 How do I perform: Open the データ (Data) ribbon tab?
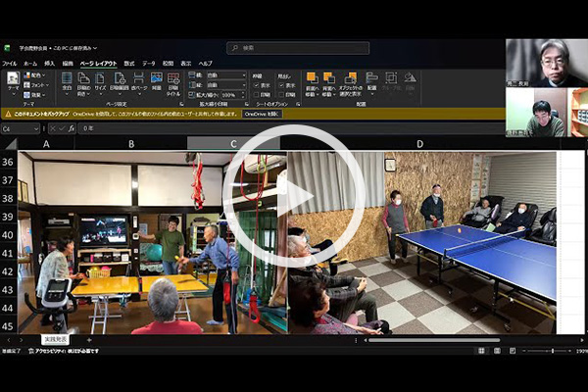point(148,63)
